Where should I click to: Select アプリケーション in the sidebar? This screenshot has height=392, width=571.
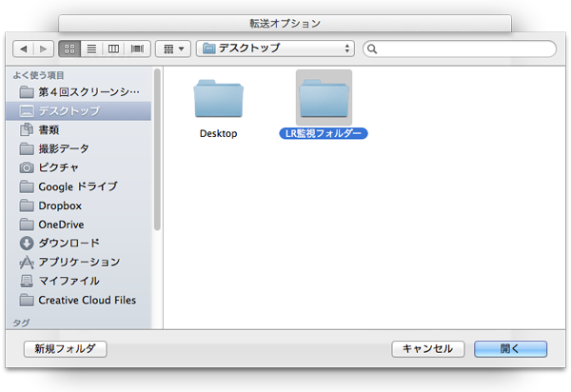(x=78, y=262)
